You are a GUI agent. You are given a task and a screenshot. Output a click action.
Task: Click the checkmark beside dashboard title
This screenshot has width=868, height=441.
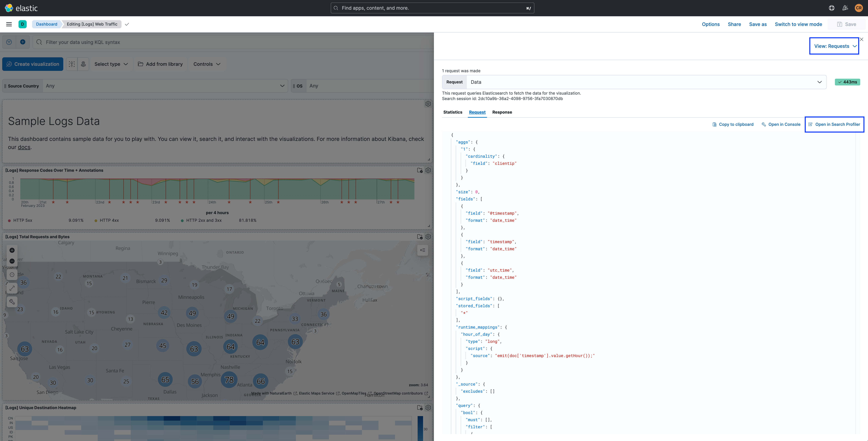point(127,24)
